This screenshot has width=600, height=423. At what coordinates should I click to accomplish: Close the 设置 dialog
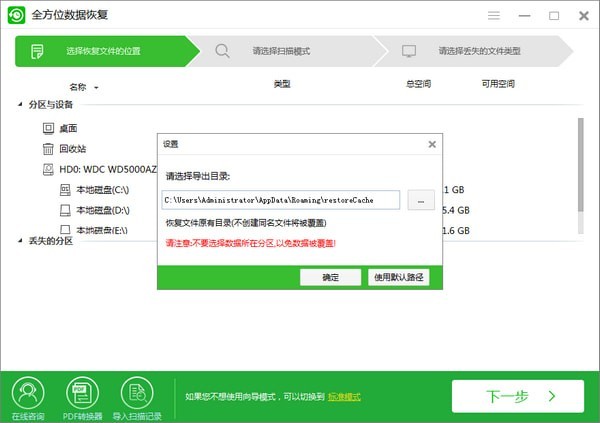pyautogui.click(x=432, y=144)
